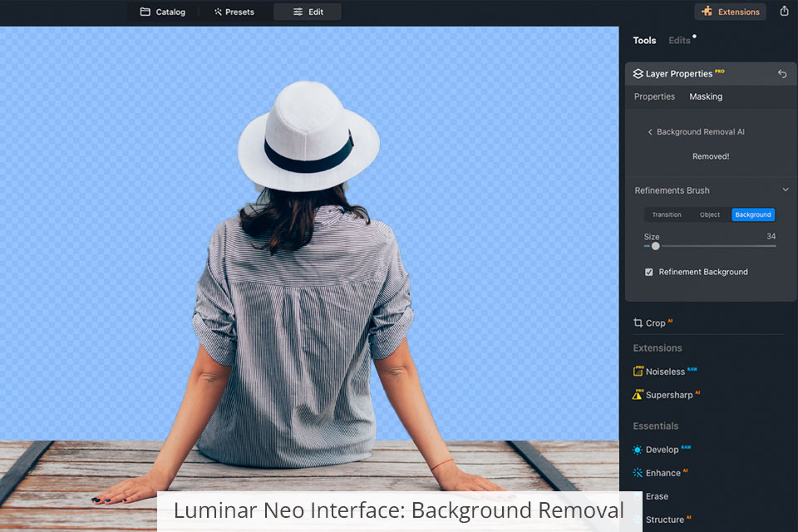Click the Catalog folder icon
Screen dimensions: 798x532
click(145, 12)
